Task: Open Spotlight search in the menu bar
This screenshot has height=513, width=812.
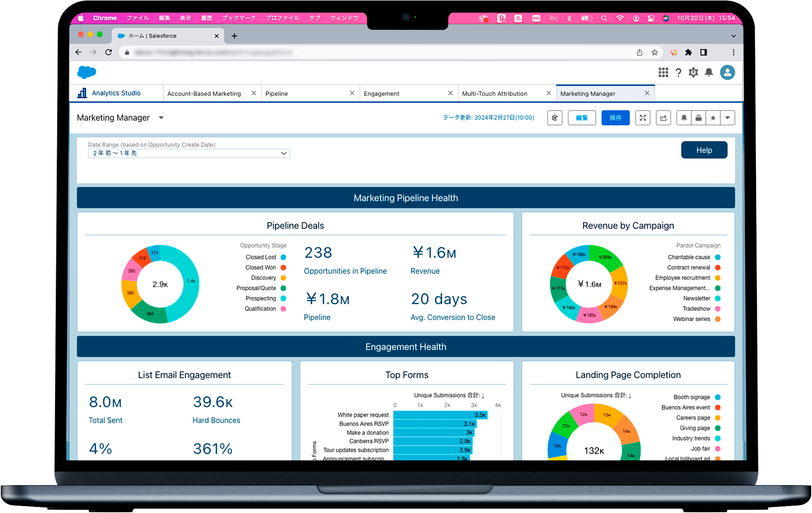Action: 604,18
